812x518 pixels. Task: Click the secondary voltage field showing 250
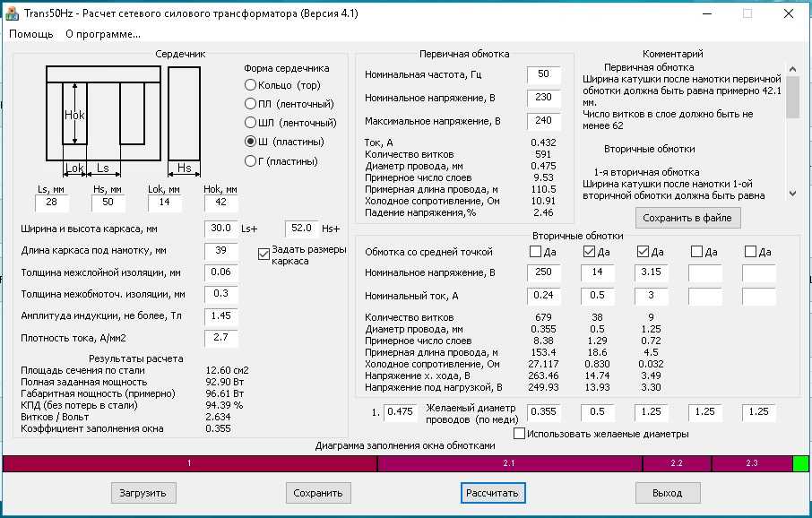click(x=543, y=272)
